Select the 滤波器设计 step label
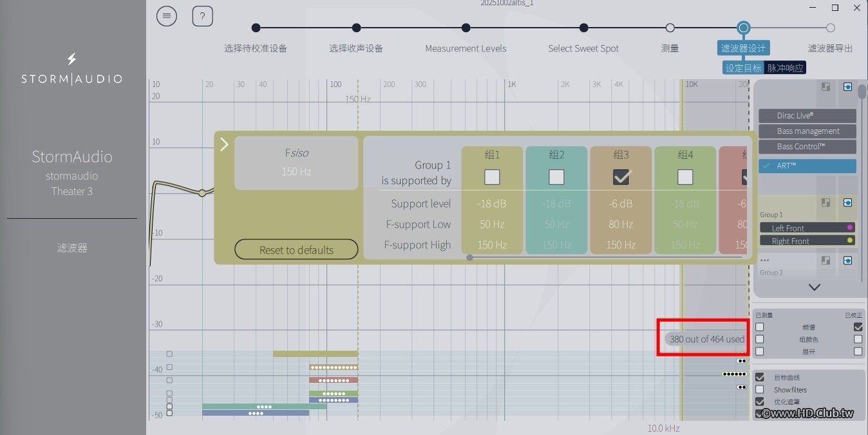The height and width of the screenshot is (435, 868). pyautogui.click(x=743, y=48)
